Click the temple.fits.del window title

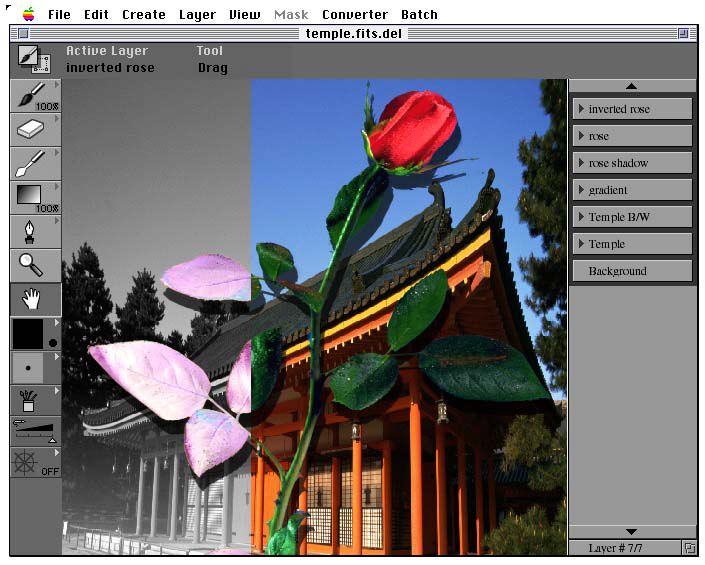[354, 34]
